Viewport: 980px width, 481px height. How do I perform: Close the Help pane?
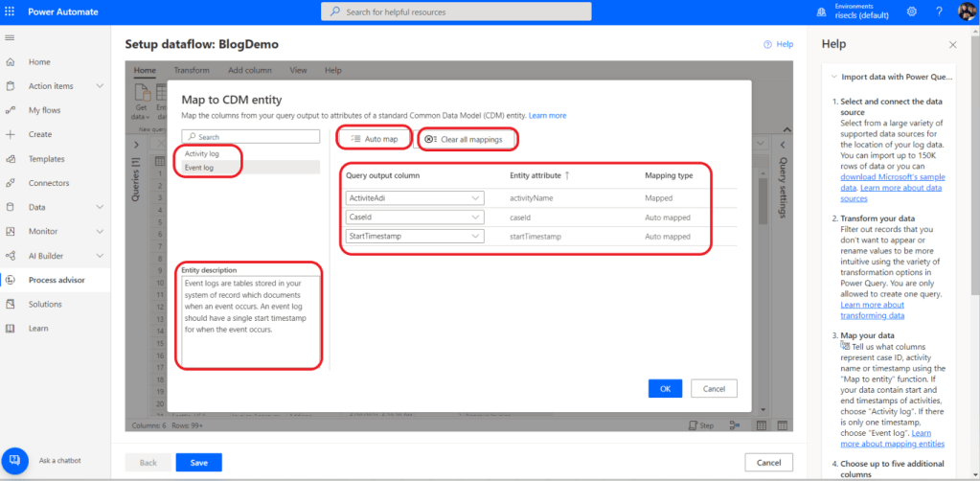952,45
